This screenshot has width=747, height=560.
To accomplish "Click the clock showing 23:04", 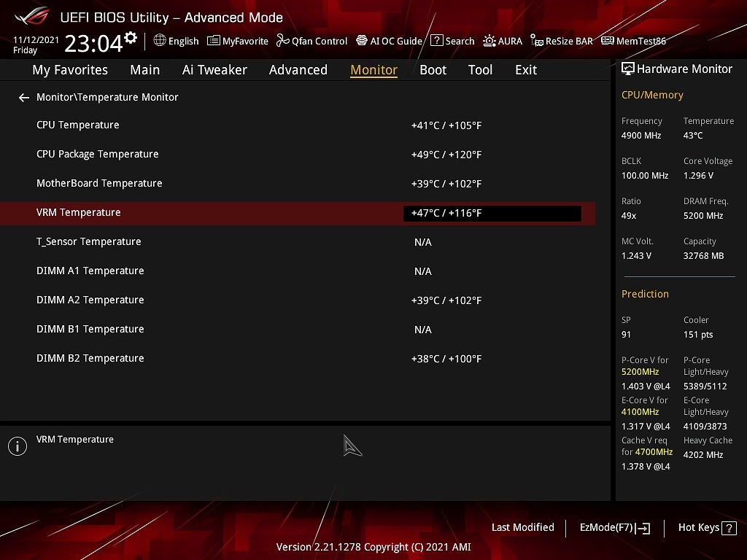I will [x=93, y=43].
